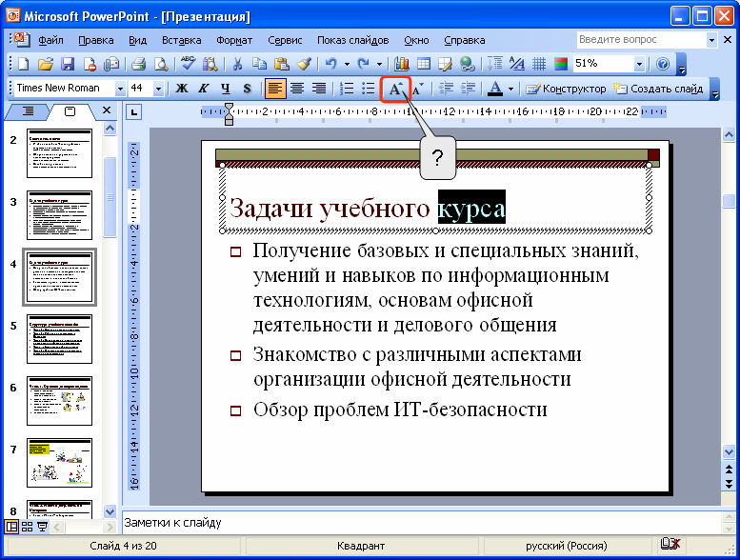The image size is (740, 560).
Task: Toggle underline formatting (Ч)
Action: tap(226, 89)
